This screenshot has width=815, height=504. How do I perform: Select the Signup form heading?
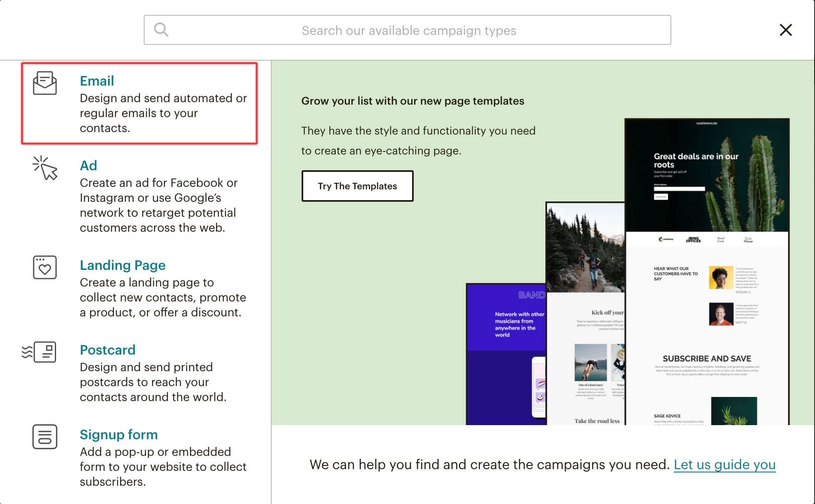[x=119, y=434]
